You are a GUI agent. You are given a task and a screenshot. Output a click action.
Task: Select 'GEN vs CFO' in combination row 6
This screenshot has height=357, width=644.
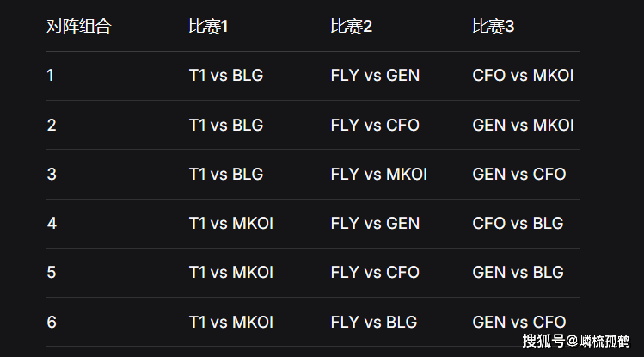tap(519, 323)
